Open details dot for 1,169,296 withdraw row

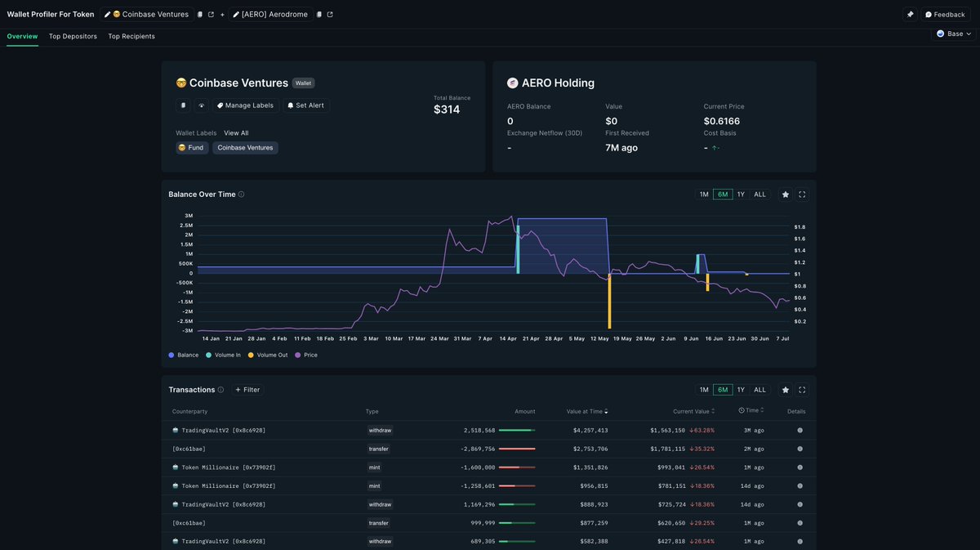(800, 504)
